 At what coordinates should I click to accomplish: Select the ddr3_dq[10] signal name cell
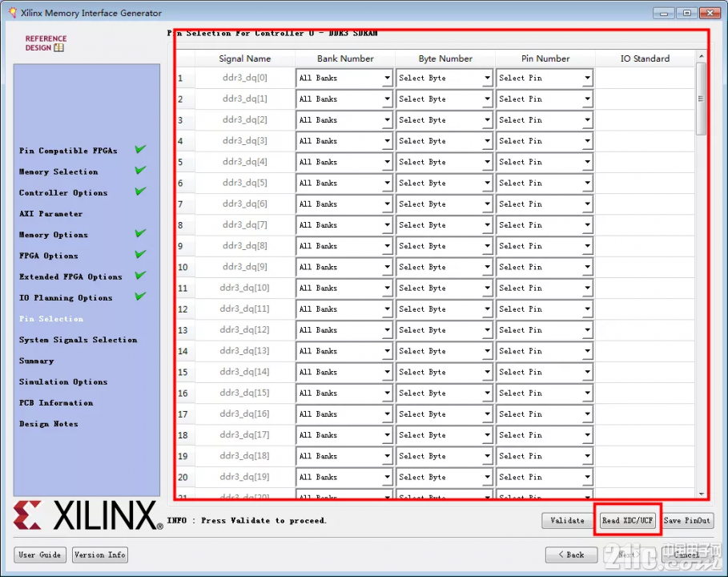pyautogui.click(x=245, y=288)
